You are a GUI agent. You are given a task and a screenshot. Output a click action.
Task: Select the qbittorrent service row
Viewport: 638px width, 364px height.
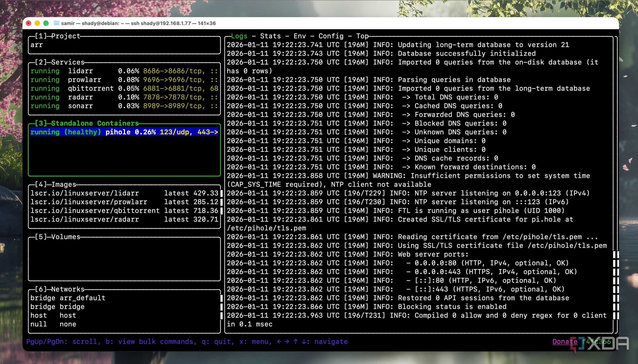[x=124, y=88]
